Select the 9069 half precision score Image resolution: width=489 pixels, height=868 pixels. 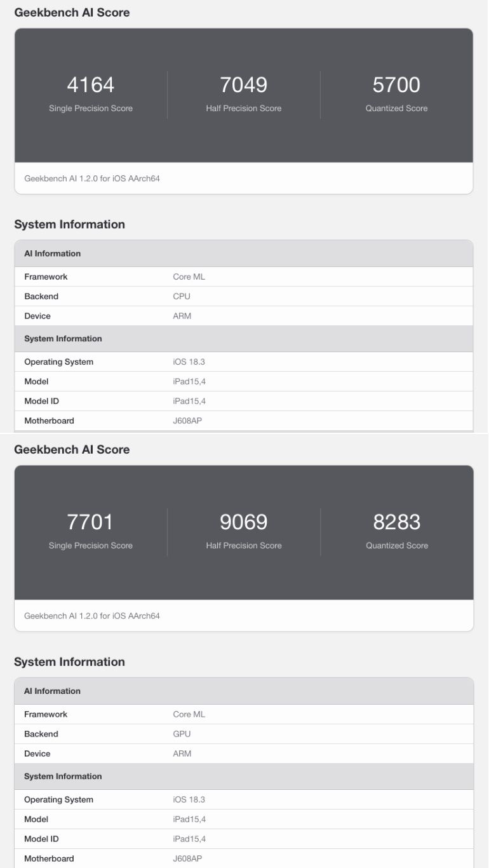pyautogui.click(x=244, y=522)
